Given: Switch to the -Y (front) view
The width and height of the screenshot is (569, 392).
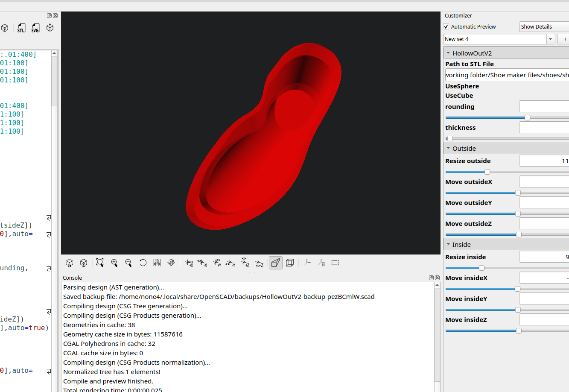Looking at the screenshot, I should tap(231, 263).
